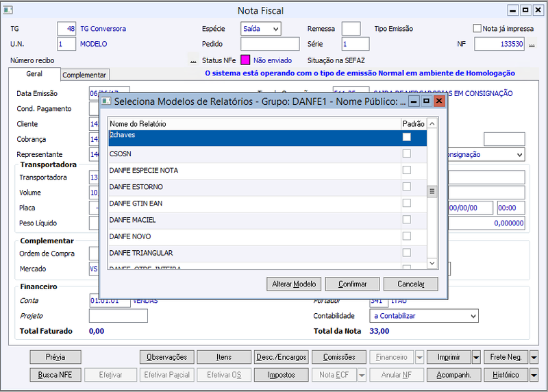548x392 pixels.
Task: Click the Alterar Modelo button
Action: [294, 284]
